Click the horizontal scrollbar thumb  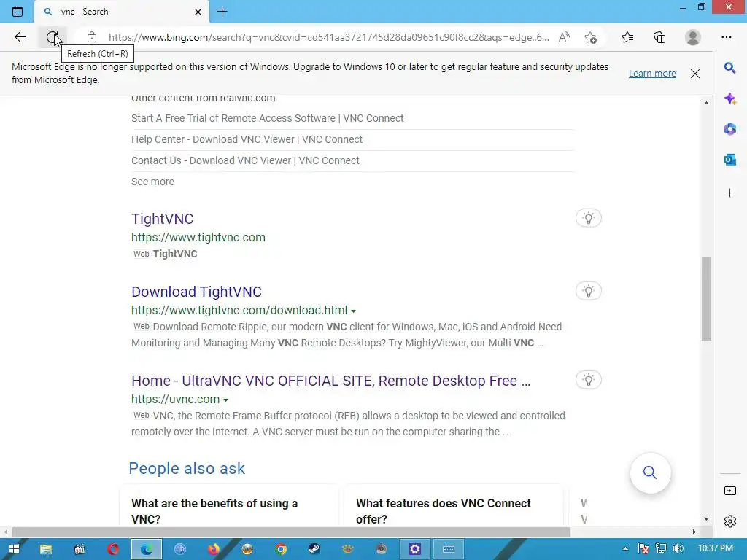(290, 532)
